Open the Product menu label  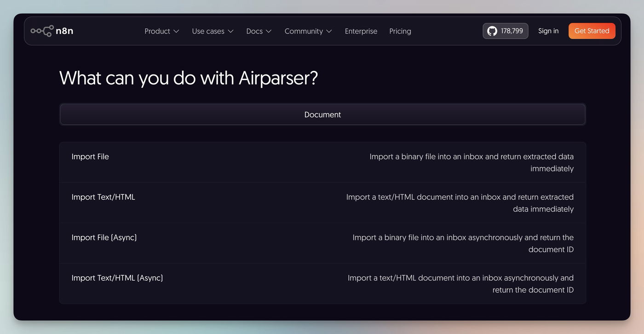tap(157, 31)
